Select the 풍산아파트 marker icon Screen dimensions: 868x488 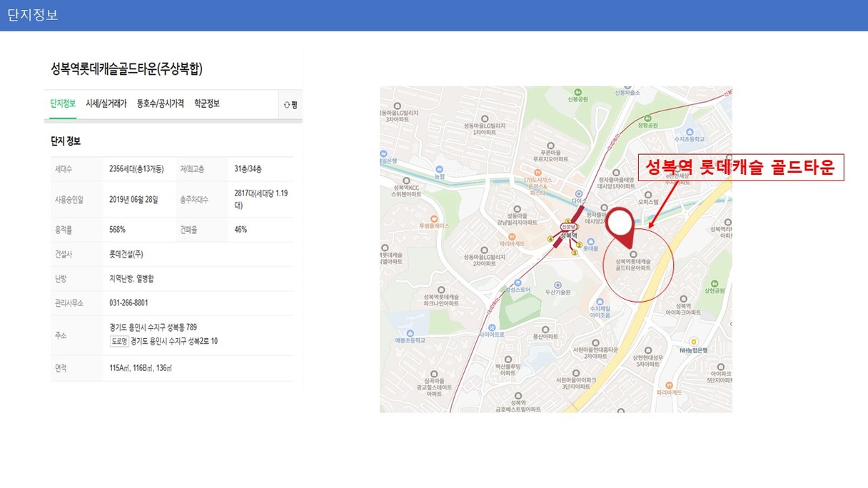point(545,328)
